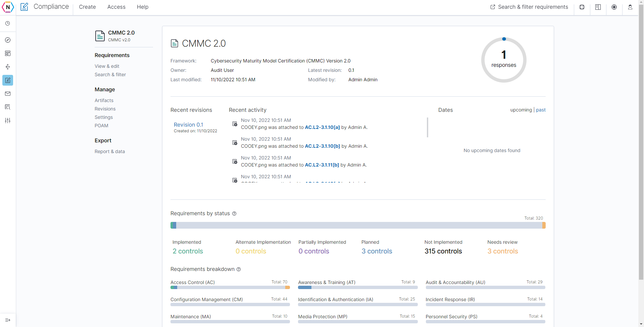Screen dimensions: 644x327
Task: Open POAM under Manage
Action: [x=101, y=126]
